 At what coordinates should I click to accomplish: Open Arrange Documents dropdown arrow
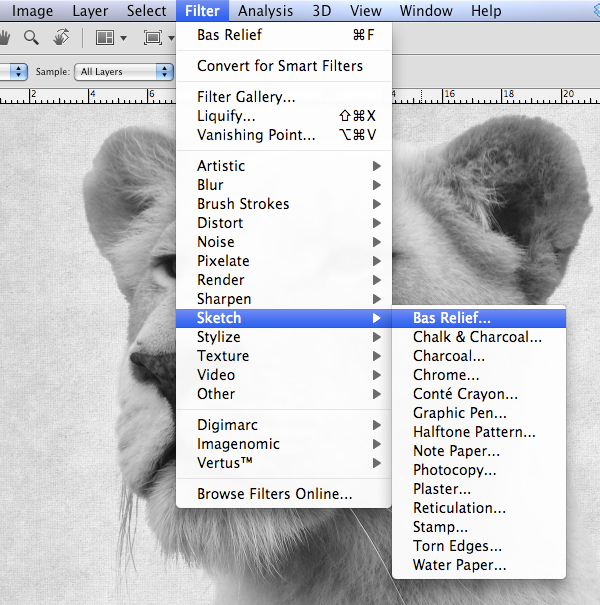tap(123, 38)
